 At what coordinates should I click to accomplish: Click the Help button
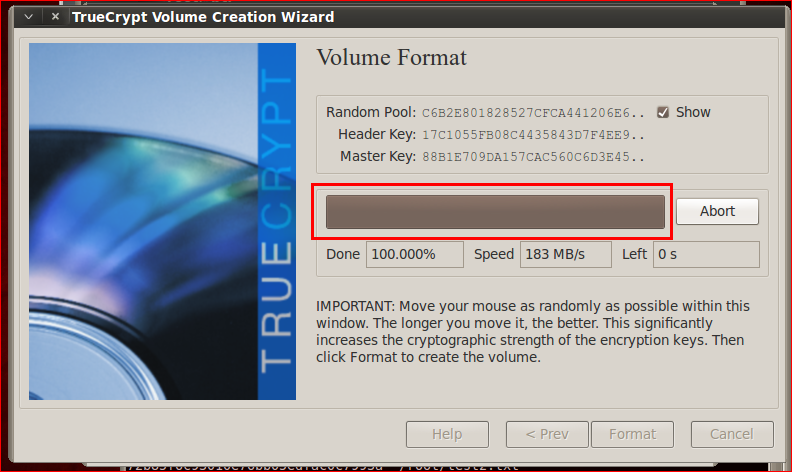pos(447,434)
